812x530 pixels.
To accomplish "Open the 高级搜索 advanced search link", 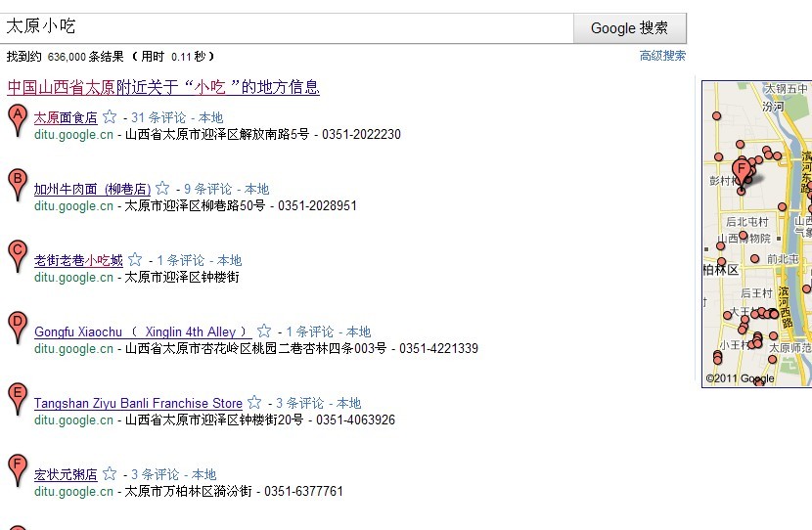I will pyautogui.click(x=662, y=56).
